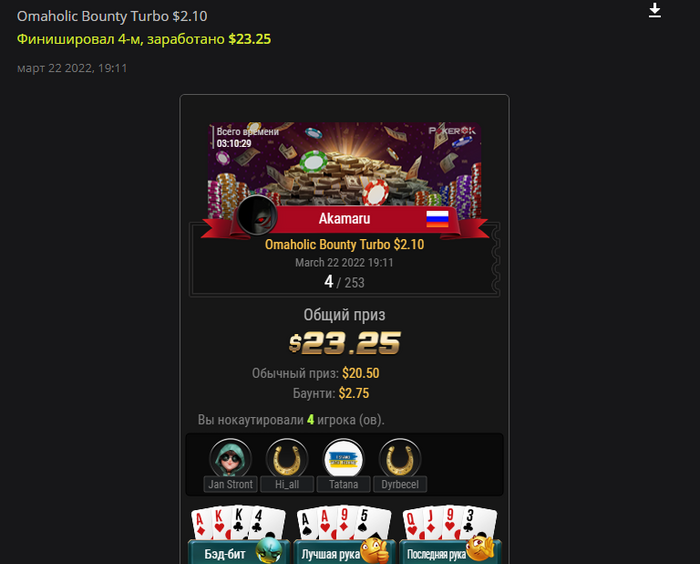Click the yellow Omaholic Bounty Turbo ticket title
This screenshot has width=700, height=564.
tap(344, 245)
